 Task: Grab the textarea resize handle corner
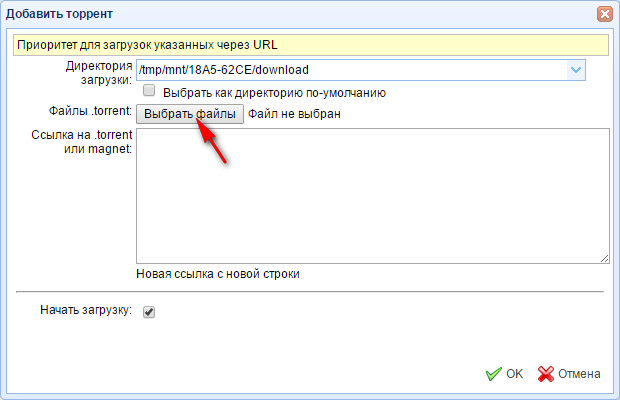(x=604, y=257)
